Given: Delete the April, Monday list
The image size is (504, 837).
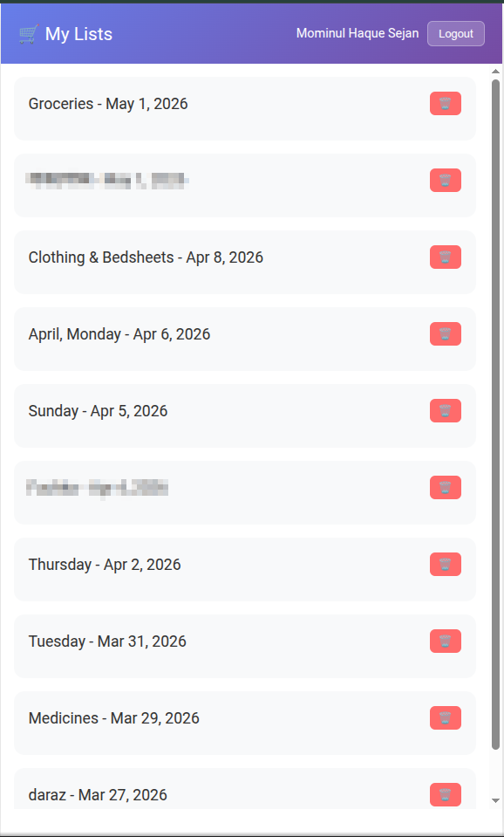Looking at the screenshot, I should tap(446, 334).
